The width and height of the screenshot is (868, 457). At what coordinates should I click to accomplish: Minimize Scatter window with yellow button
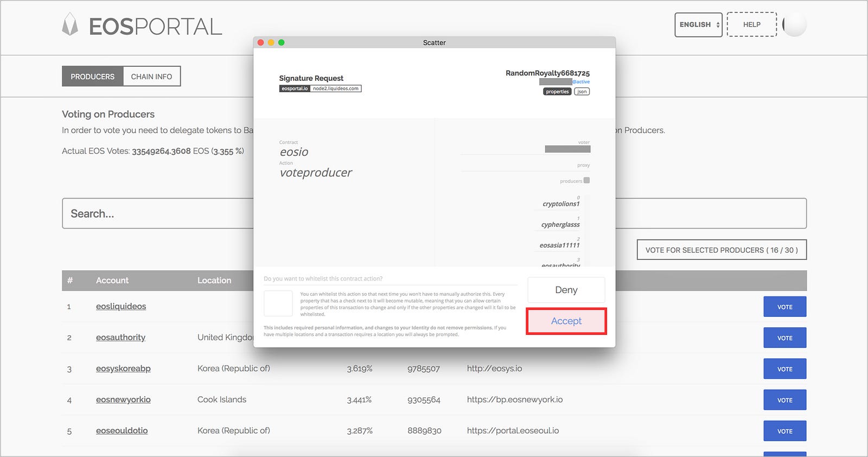[x=271, y=42]
